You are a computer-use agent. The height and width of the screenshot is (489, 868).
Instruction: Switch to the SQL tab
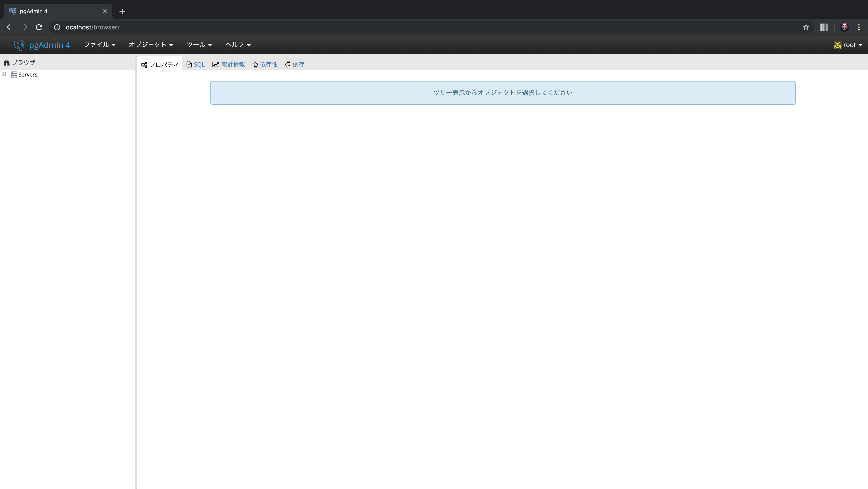(x=196, y=64)
